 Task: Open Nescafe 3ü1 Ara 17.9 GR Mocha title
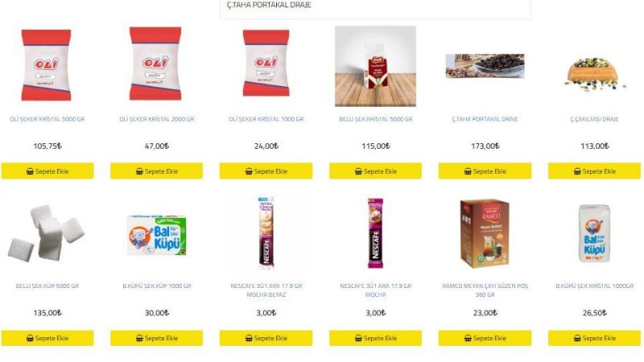(375, 290)
